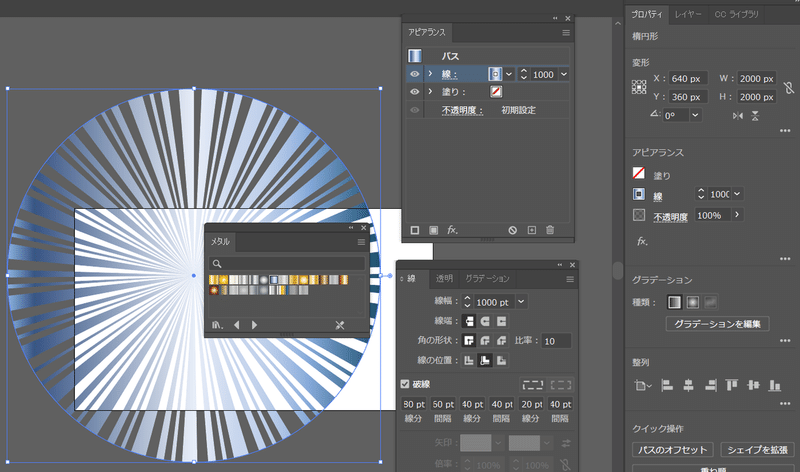Align horizontal center in Align section

click(x=688, y=385)
